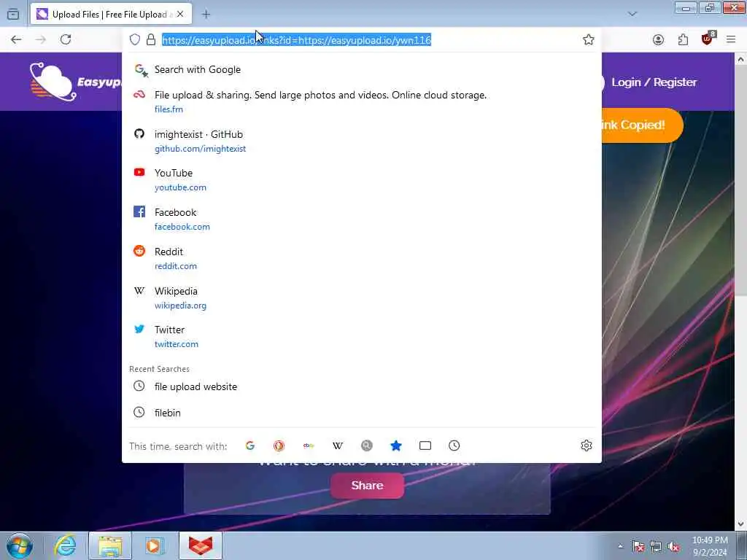Click the page scrollbar up arrow

coord(741,60)
